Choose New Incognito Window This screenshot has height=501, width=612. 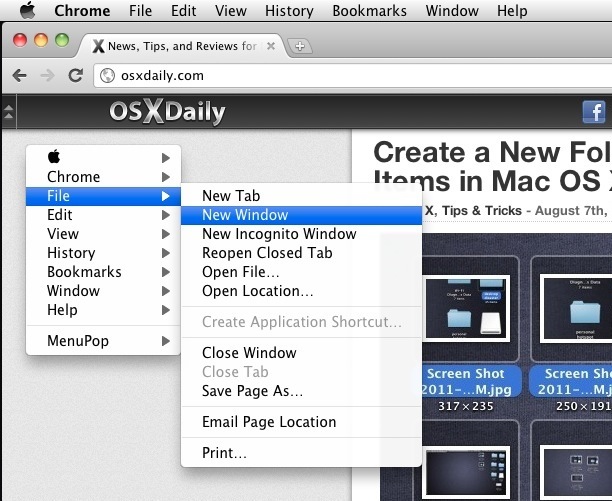(301, 234)
